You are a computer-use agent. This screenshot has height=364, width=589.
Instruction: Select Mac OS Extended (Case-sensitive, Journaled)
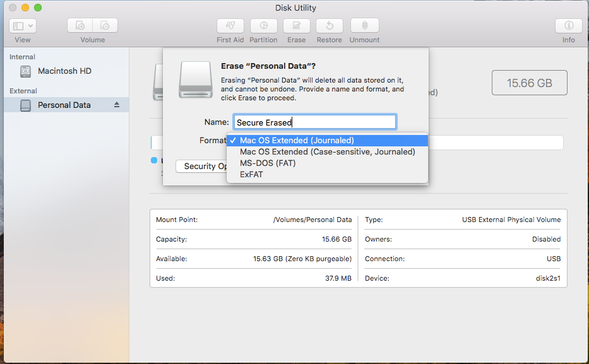click(x=327, y=151)
